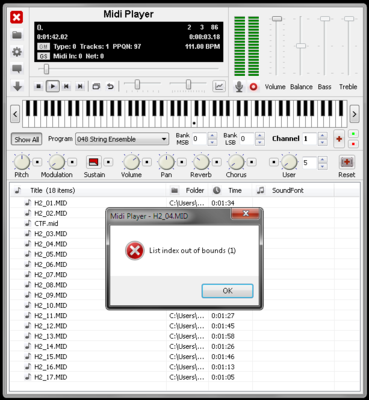Toggle the checkbox next to Sustain
The width and height of the screenshot is (369, 400).
(108, 162)
